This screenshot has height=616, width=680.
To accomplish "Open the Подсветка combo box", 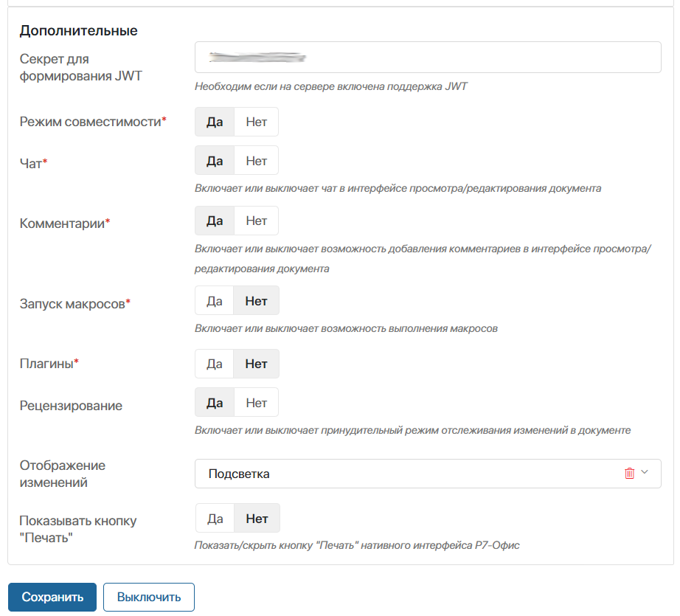I will (428, 474).
